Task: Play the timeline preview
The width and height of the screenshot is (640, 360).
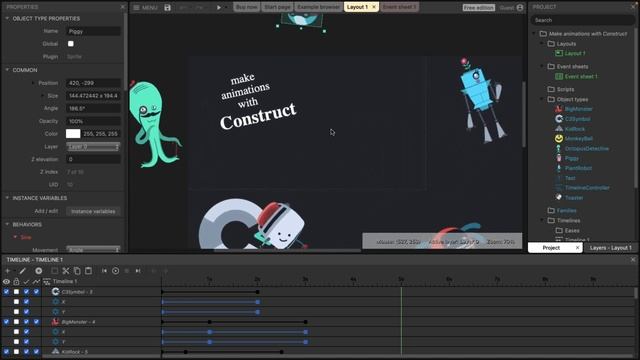Action: tap(116, 271)
